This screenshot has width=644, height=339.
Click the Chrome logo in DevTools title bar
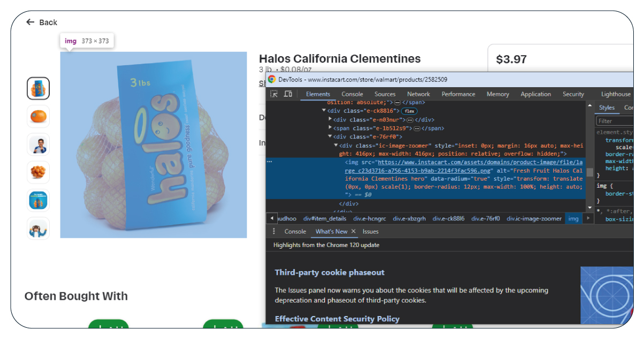[x=272, y=79]
